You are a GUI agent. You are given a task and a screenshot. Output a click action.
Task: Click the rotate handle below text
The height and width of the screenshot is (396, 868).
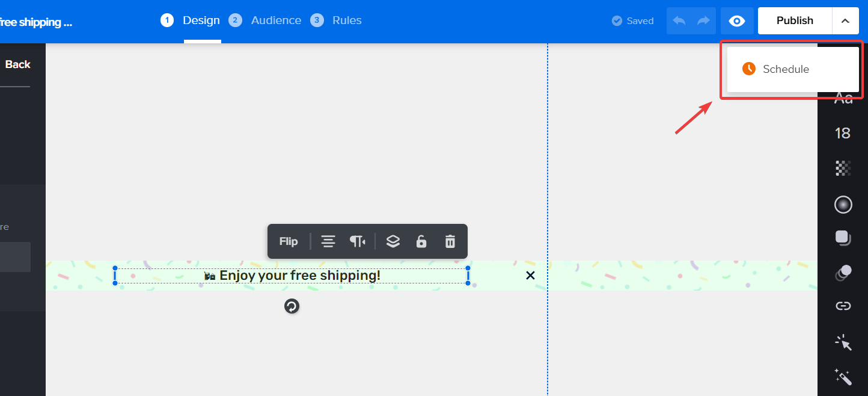292,307
